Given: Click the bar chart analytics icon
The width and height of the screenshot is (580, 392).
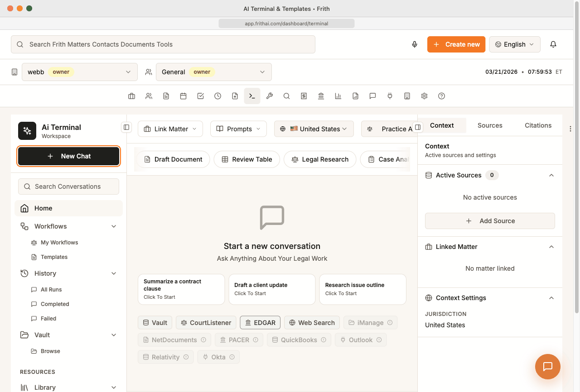Looking at the screenshot, I should coord(338,96).
